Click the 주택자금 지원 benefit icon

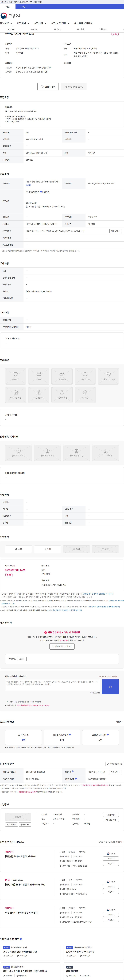point(16,394)
